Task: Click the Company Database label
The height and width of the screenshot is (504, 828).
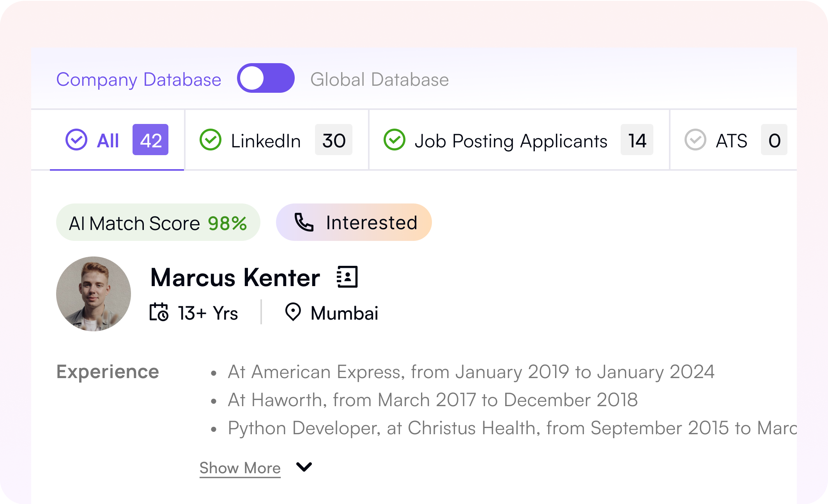Action: pos(138,80)
